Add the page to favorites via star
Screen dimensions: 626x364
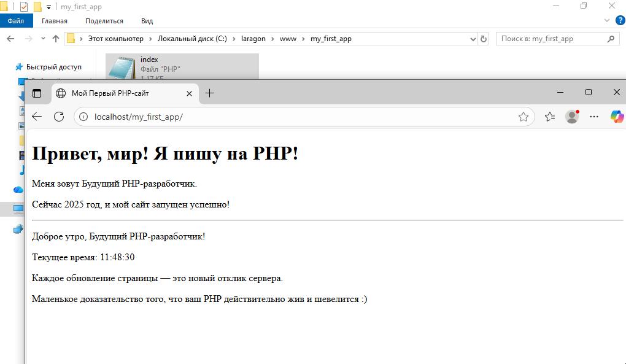coord(524,116)
